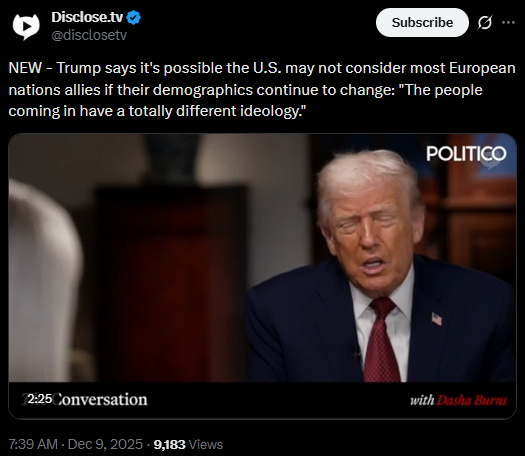This screenshot has height=456, width=525.
Task: Click 'with Dasha Burns' caption text
Action: [459, 400]
